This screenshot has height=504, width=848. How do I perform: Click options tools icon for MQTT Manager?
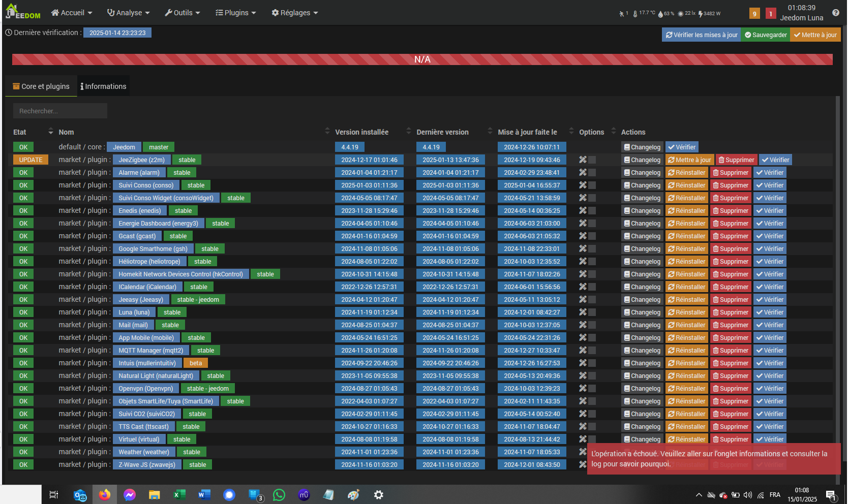(583, 350)
